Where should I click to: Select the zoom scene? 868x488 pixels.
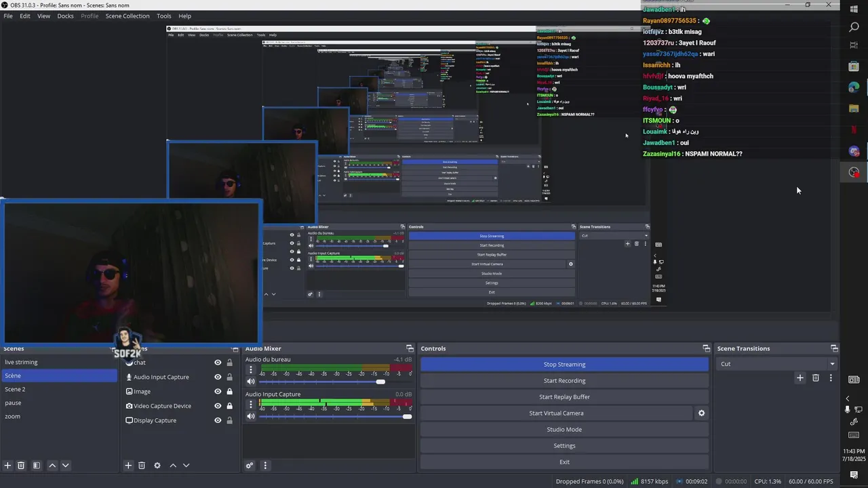[x=59, y=417]
